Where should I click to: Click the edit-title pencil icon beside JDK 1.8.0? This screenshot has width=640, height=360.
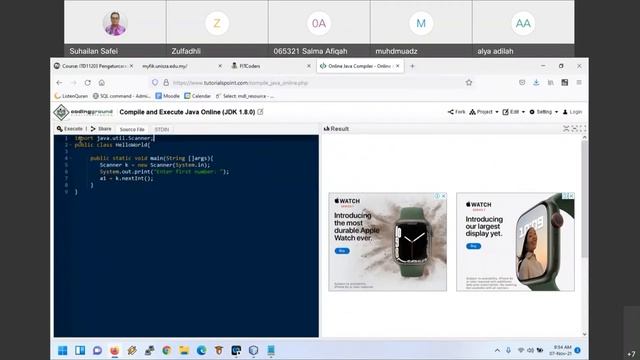pos(260,112)
